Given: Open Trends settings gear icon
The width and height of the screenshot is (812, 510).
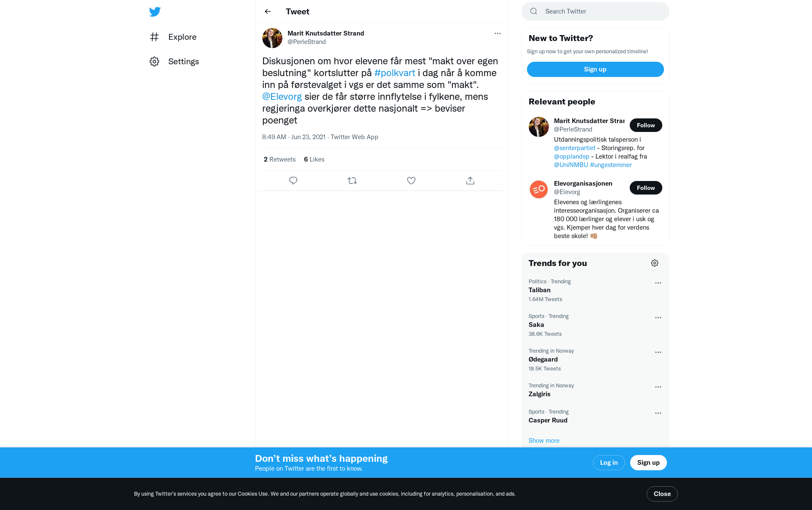Looking at the screenshot, I should 655,263.
